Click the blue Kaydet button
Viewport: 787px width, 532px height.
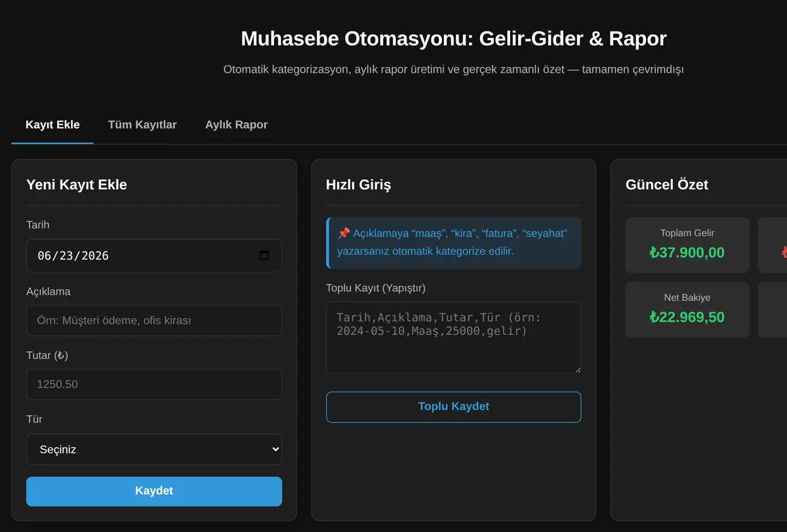coord(154,491)
